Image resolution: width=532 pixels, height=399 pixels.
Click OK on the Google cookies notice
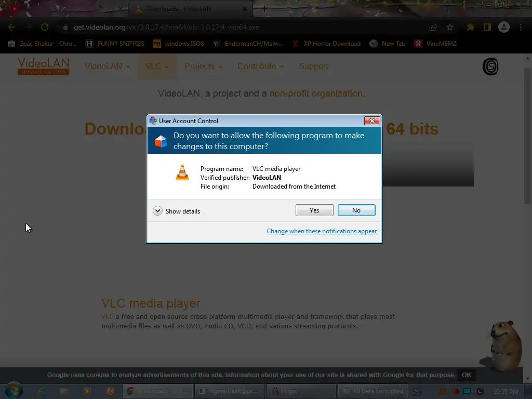pyautogui.click(x=467, y=375)
